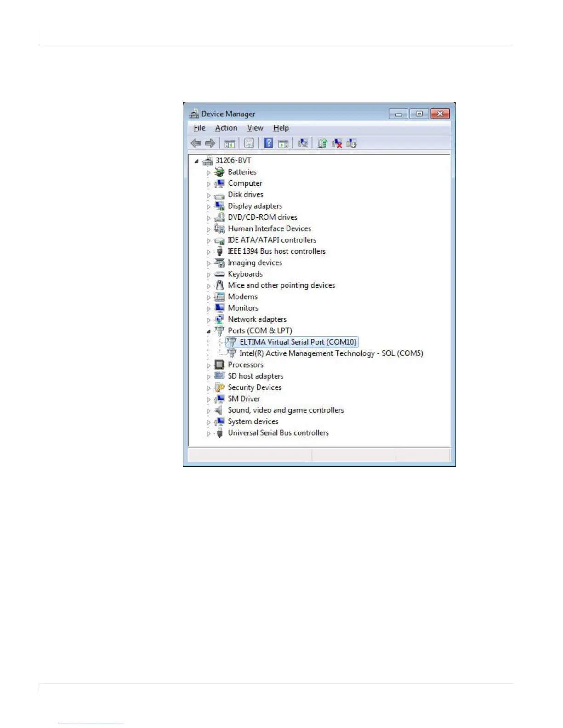
Task: Maximize the Device Manager window
Action: pos(419,114)
